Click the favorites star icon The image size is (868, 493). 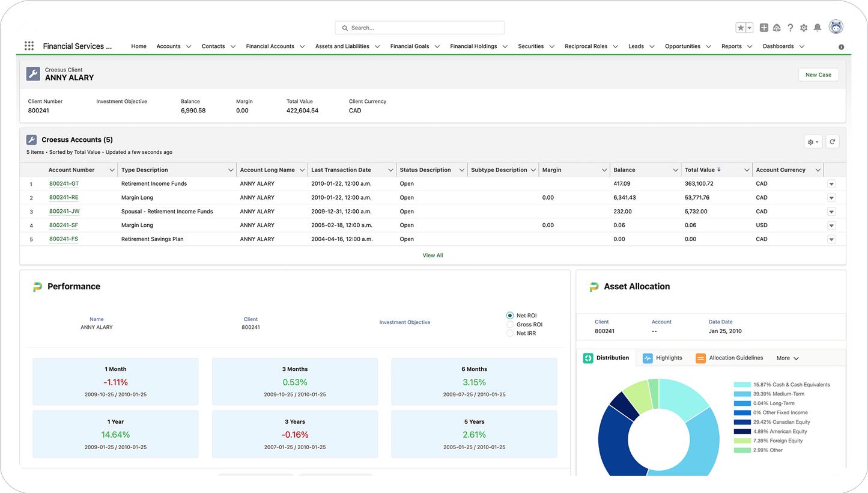(x=741, y=28)
